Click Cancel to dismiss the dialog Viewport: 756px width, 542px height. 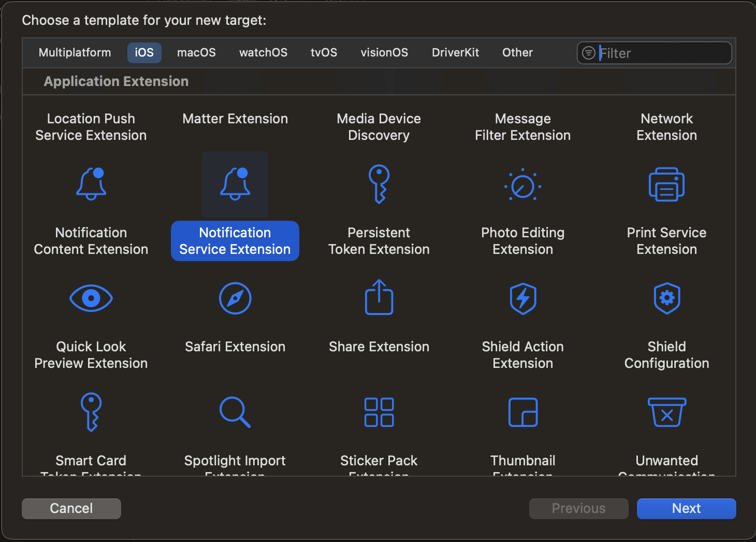pyautogui.click(x=71, y=508)
